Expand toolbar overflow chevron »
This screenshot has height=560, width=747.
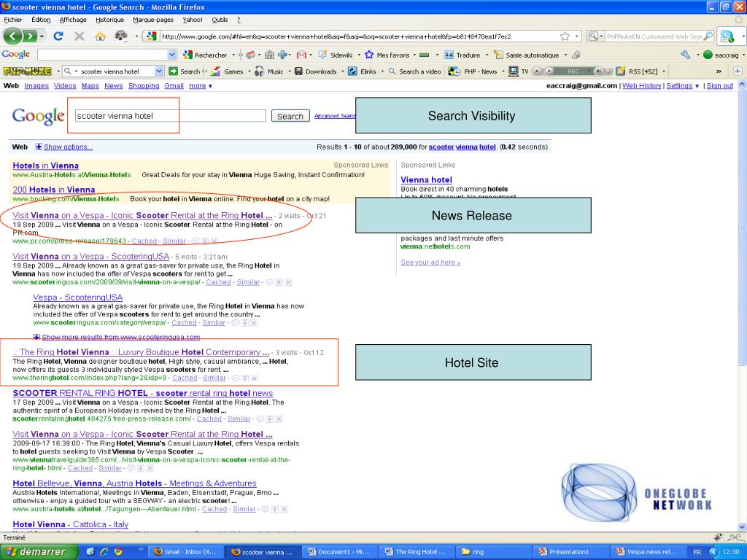[719, 71]
